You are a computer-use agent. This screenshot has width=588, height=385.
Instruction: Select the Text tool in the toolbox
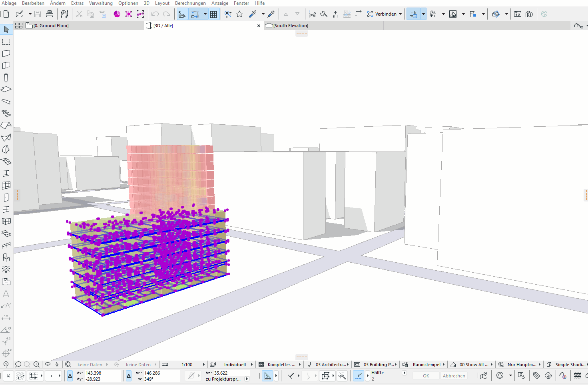(6, 294)
